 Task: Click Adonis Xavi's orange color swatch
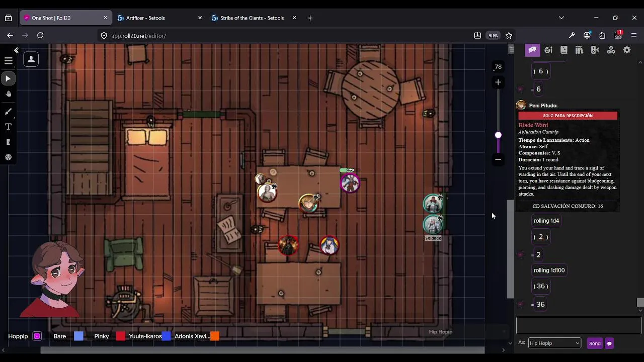pyautogui.click(x=215, y=336)
